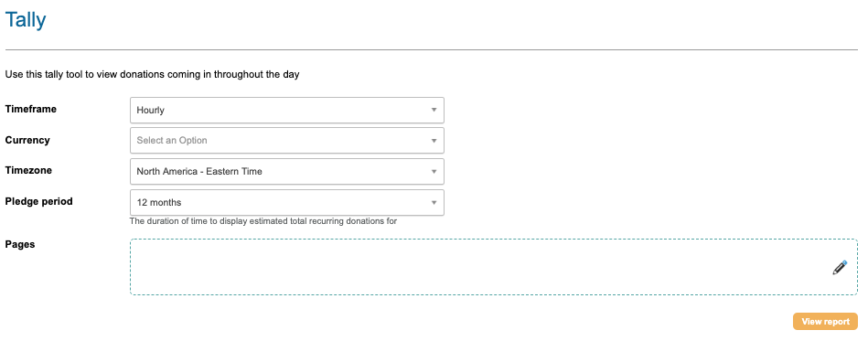Click the horizontal divider under Tally heading
Screen dimensions: 868x341
431,49
